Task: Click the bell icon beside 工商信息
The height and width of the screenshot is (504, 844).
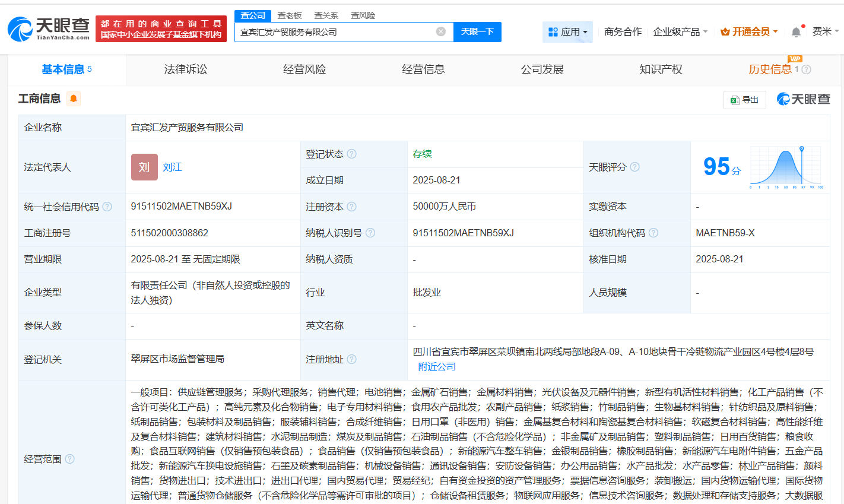Action: (72, 99)
